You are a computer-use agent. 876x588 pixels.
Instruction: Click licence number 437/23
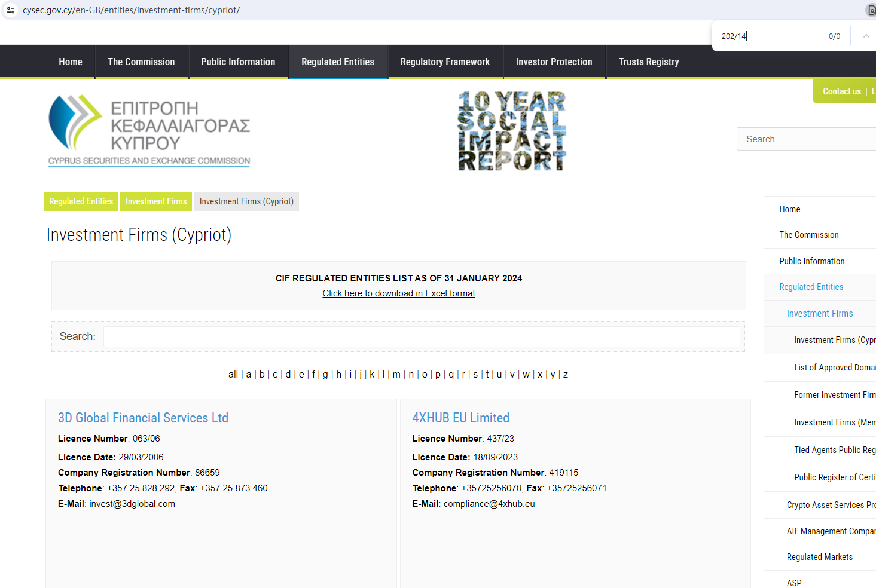click(x=500, y=439)
